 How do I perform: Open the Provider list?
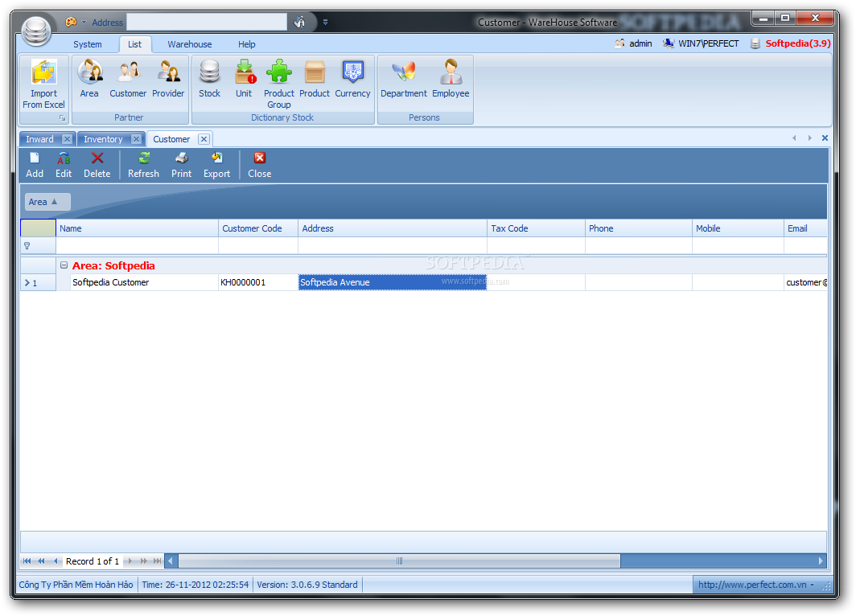(168, 79)
